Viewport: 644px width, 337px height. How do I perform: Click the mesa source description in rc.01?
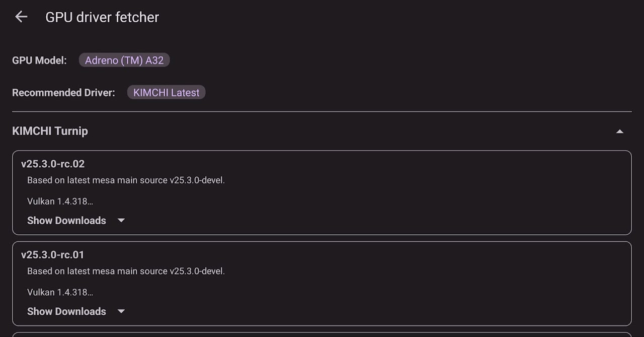point(126,271)
